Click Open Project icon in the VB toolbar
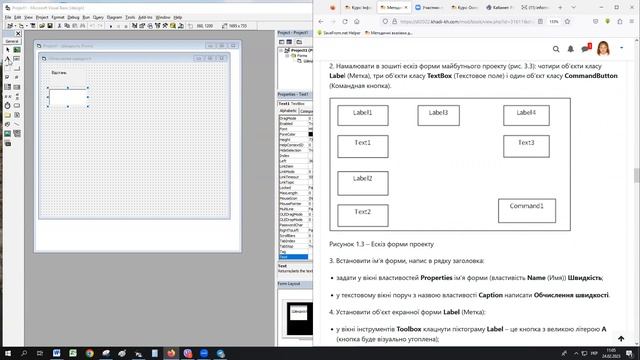This screenshot has width=640, height=360. coord(42,26)
